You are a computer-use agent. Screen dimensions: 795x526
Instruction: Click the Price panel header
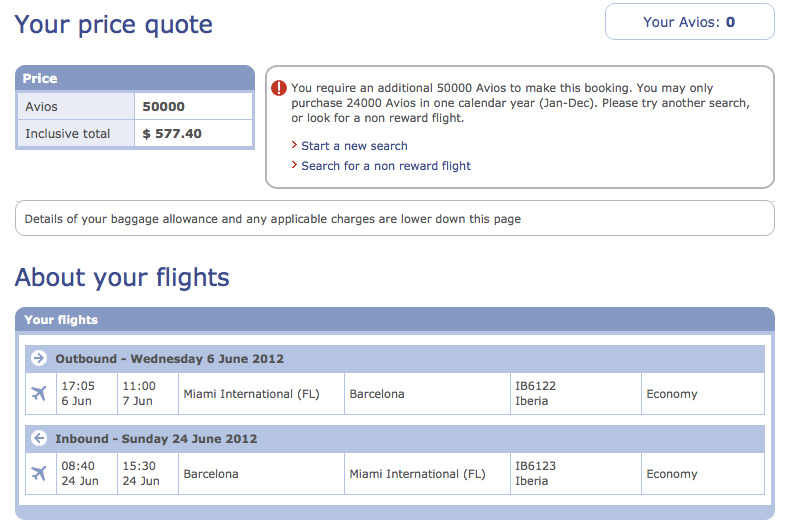(135, 78)
